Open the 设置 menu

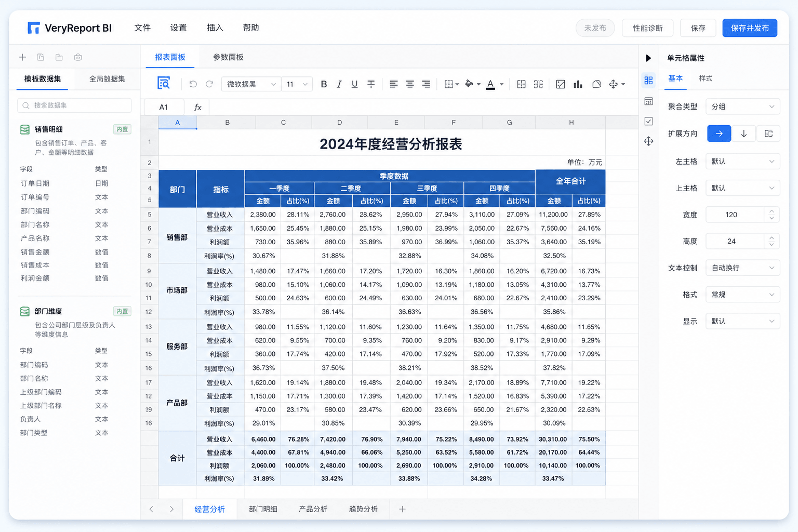pyautogui.click(x=178, y=28)
